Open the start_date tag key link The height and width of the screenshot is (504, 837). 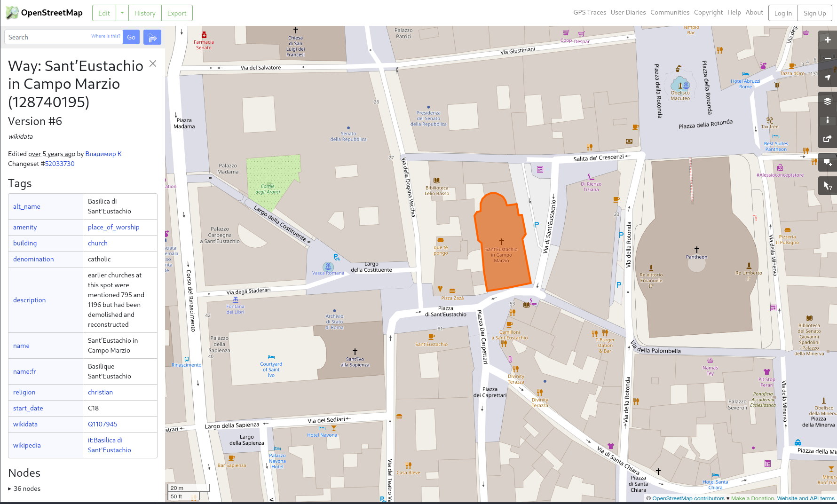[28, 408]
